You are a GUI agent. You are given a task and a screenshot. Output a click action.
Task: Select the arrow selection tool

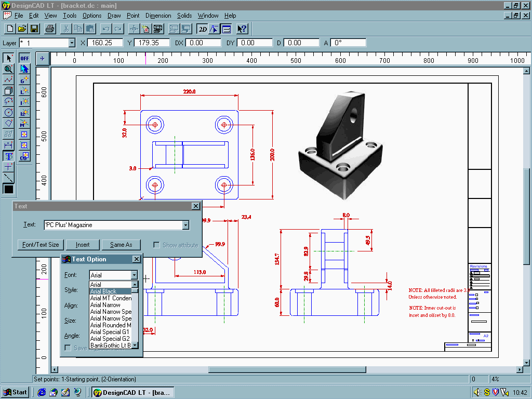(x=8, y=58)
